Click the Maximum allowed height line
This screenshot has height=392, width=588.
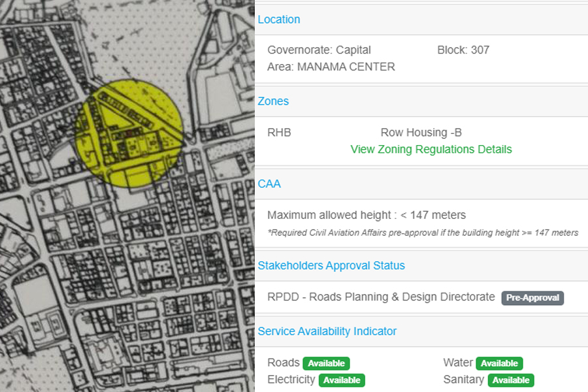tap(367, 215)
